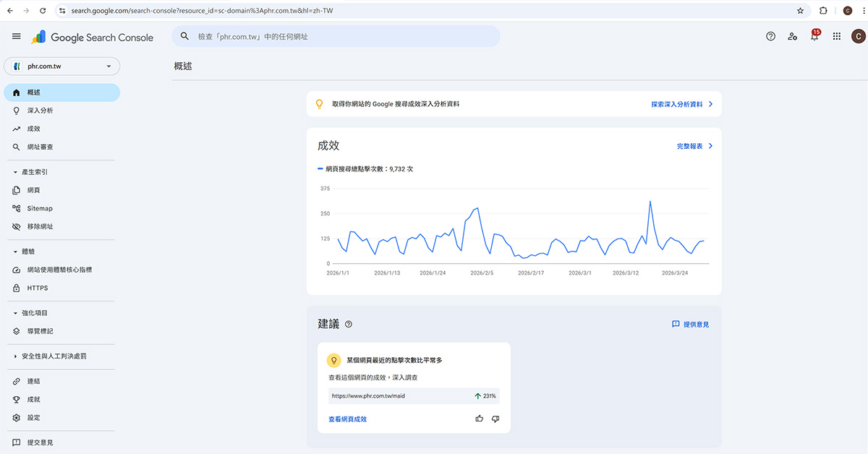Select 移除網址 removals in sidebar

point(40,226)
